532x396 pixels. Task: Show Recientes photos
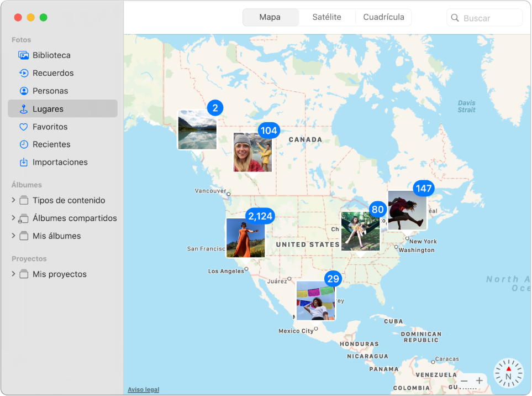pyautogui.click(x=50, y=144)
